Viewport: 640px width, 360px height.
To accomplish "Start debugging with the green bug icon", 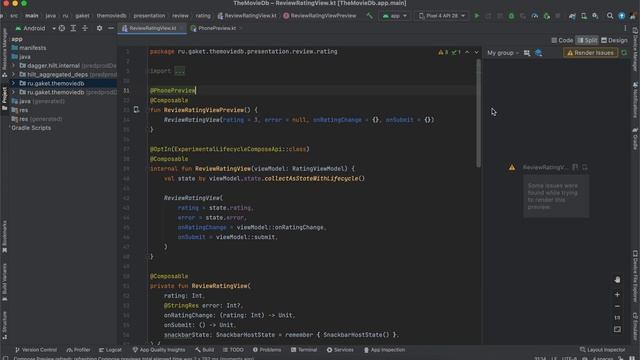I will 511,16.
